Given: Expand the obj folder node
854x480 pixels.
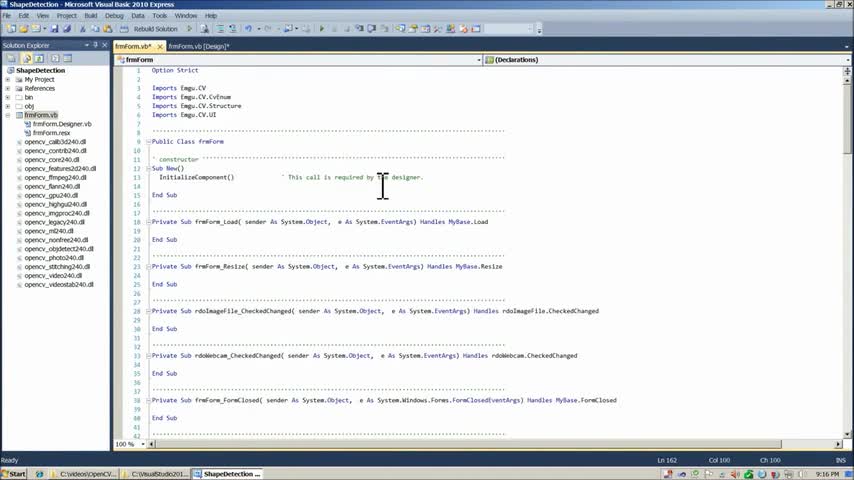Looking at the screenshot, I should pos(8,106).
